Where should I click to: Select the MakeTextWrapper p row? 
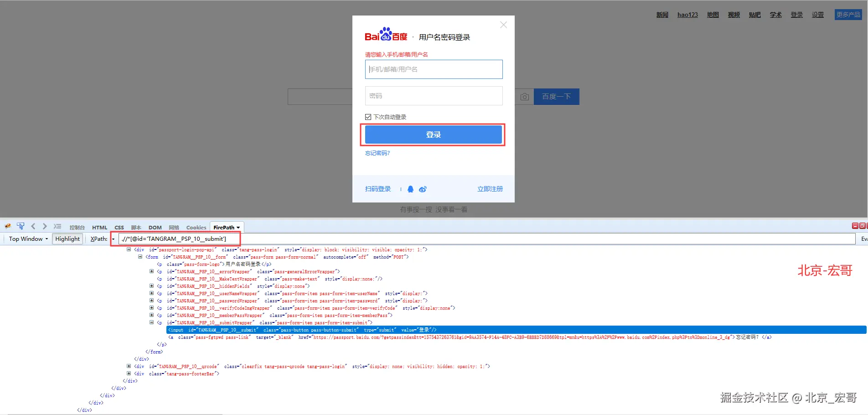pyautogui.click(x=269, y=279)
